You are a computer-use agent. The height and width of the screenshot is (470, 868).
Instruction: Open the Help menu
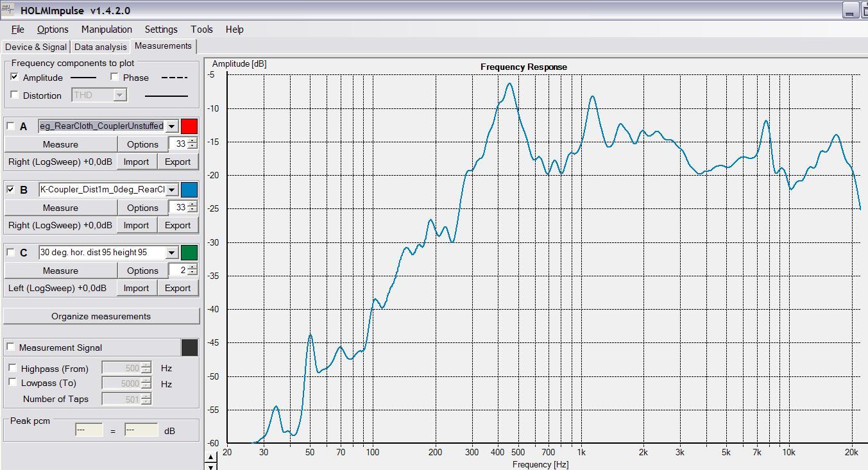tap(235, 29)
